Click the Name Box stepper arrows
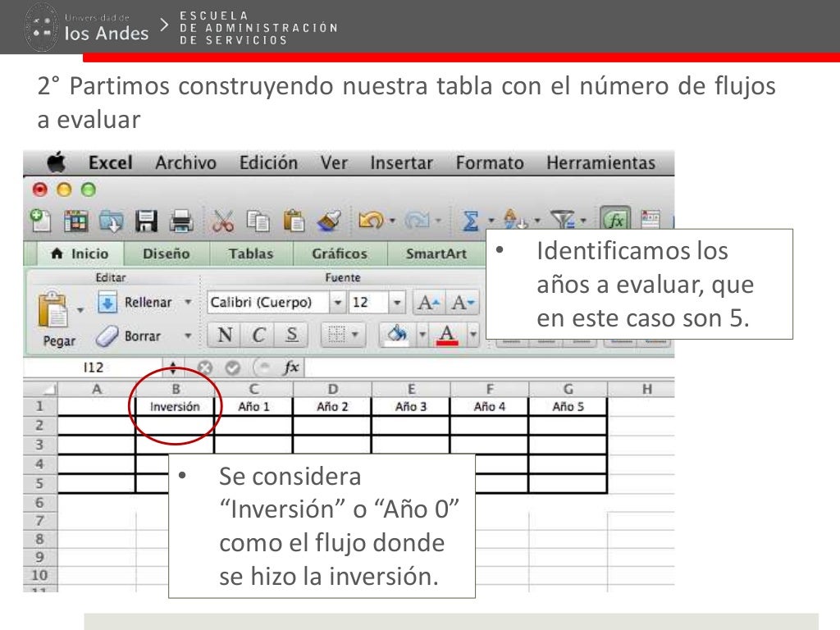This screenshot has width=840, height=630. click(x=173, y=367)
